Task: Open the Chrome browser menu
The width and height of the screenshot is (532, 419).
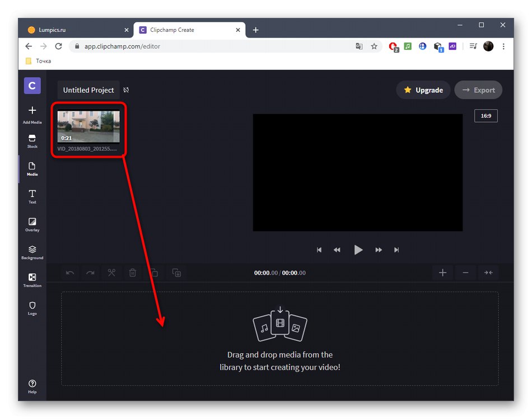Action: tap(503, 46)
